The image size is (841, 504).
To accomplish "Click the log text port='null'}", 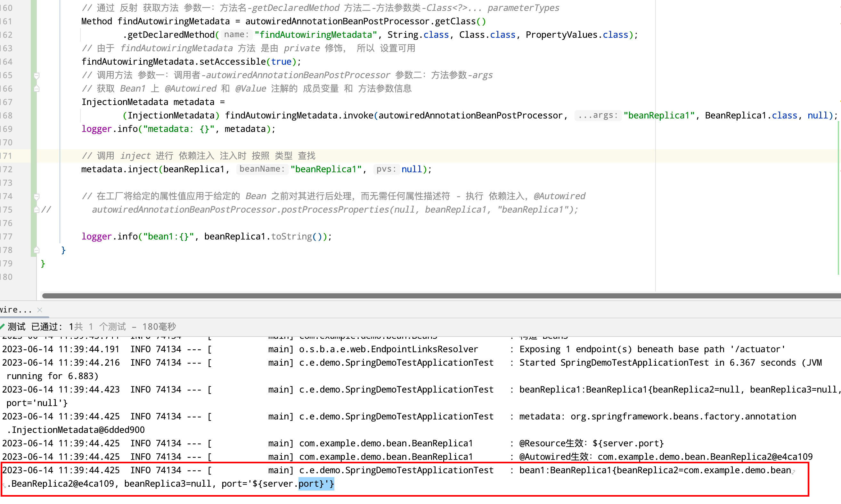I will [x=37, y=403].
